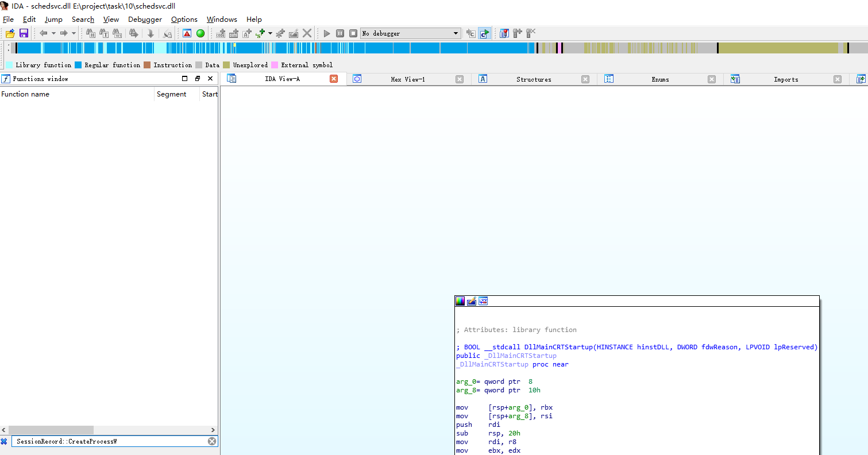The image size is (868, 455).
Task: Click the colored navigation band overview bar
Action: pos(431,48)
